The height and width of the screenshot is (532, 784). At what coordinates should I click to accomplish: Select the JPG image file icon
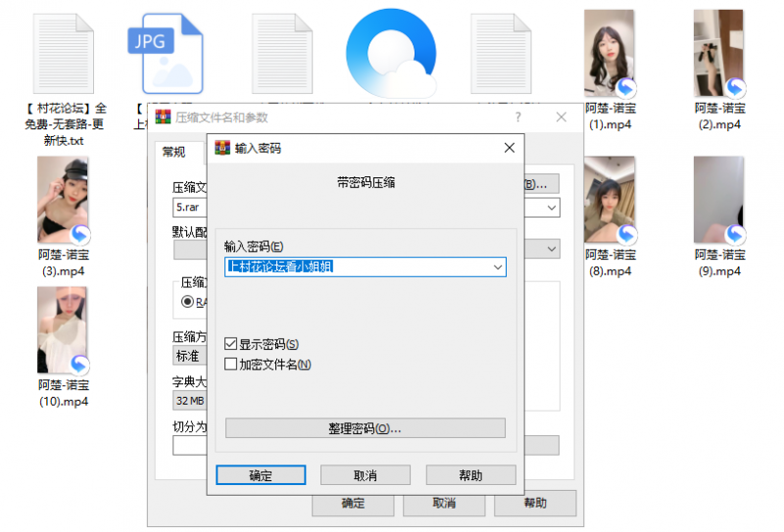168,52
